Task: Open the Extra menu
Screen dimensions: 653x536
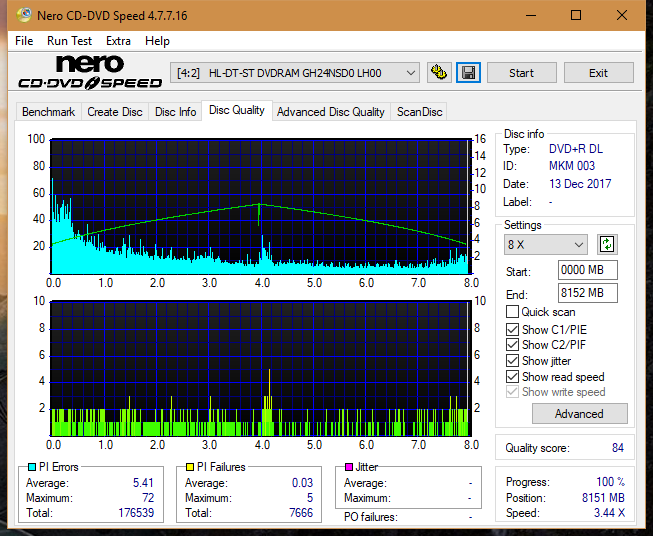Action: click(x=118, y=41)
